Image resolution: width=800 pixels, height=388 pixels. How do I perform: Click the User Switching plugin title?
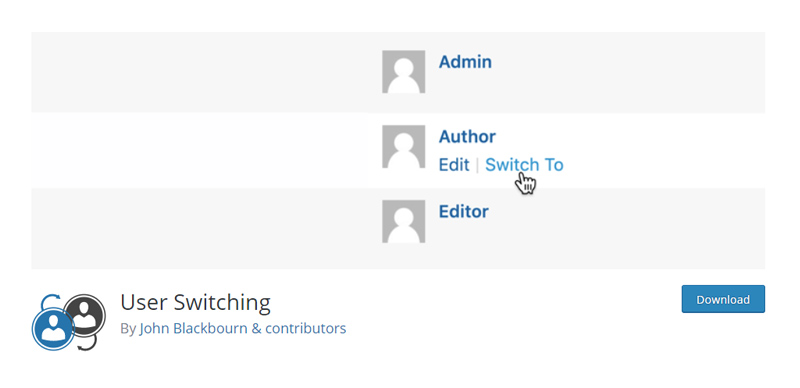pos(195,303)
